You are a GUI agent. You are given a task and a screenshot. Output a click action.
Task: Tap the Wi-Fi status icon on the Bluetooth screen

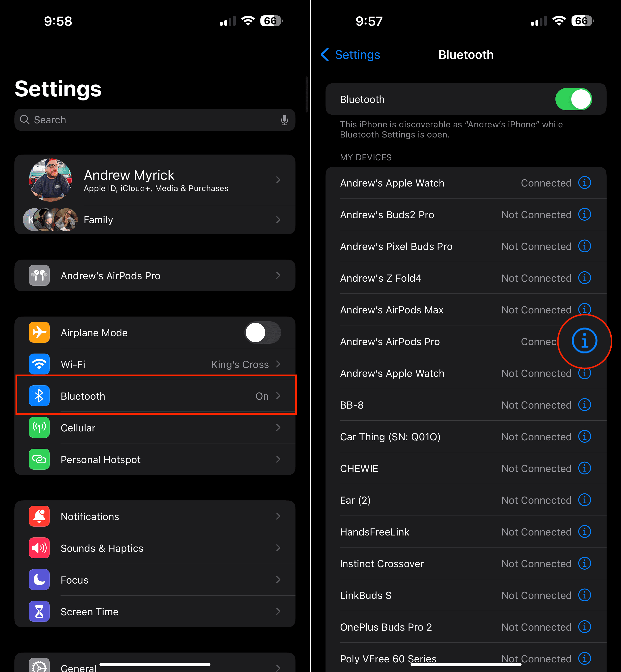[x=559, y=21]
